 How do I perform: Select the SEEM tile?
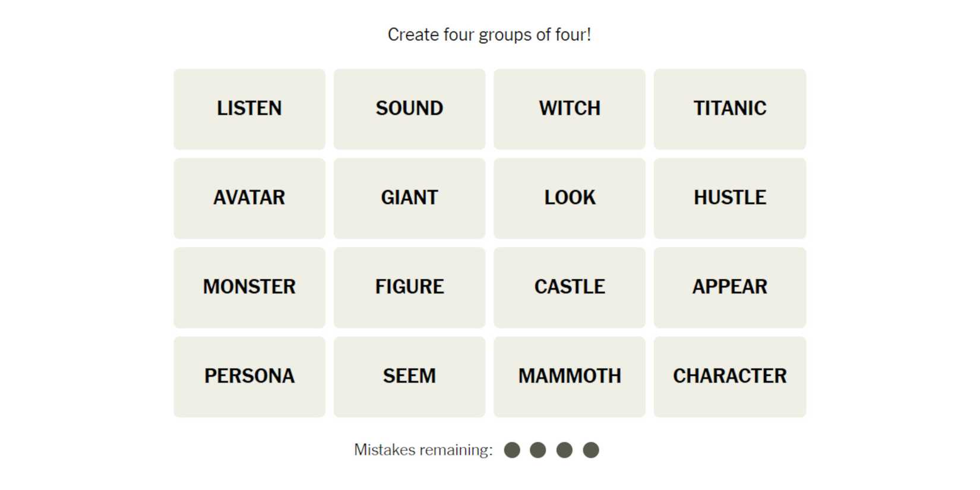(x=409, y=377)
